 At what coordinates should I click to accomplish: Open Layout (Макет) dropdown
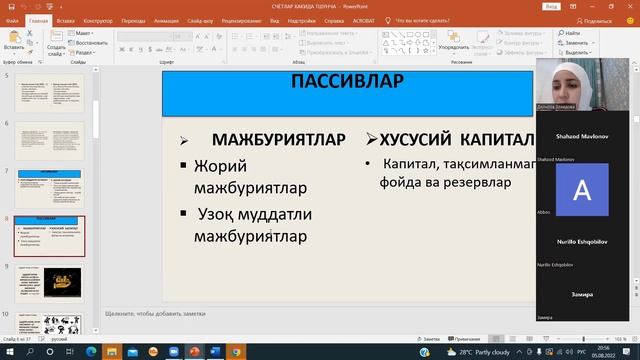pos(81,33)
